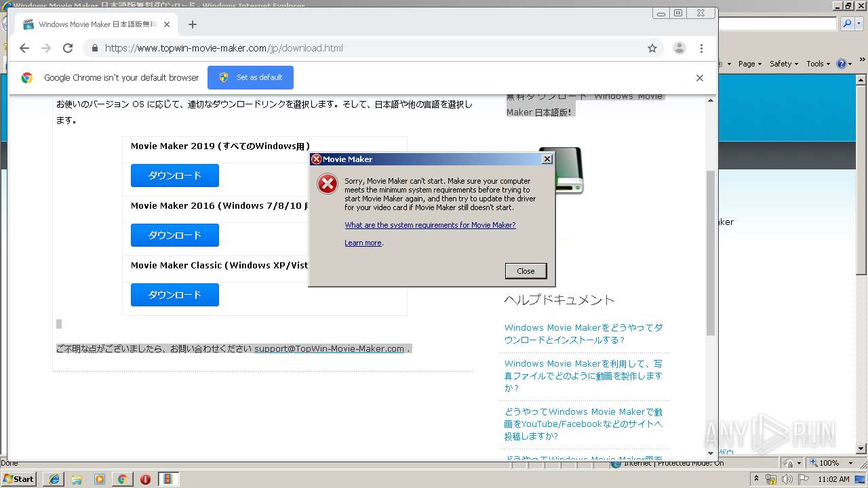Download Movie Maker Classic
This screenshot has width=868, height=488.
[175, 295]
